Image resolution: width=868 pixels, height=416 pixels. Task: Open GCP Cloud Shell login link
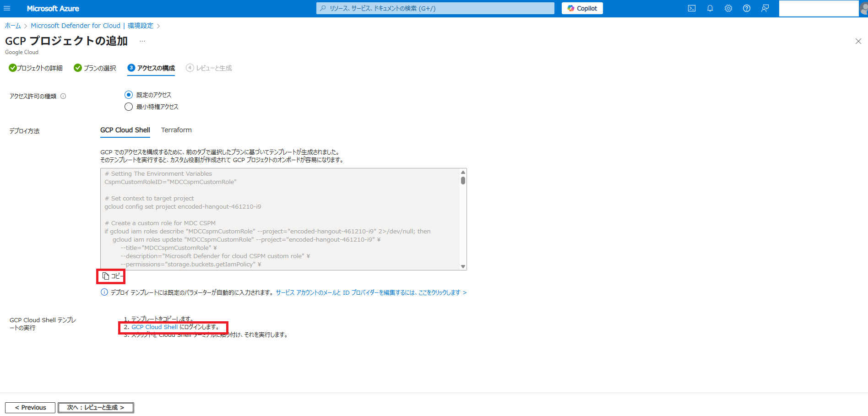coord(154,327)
